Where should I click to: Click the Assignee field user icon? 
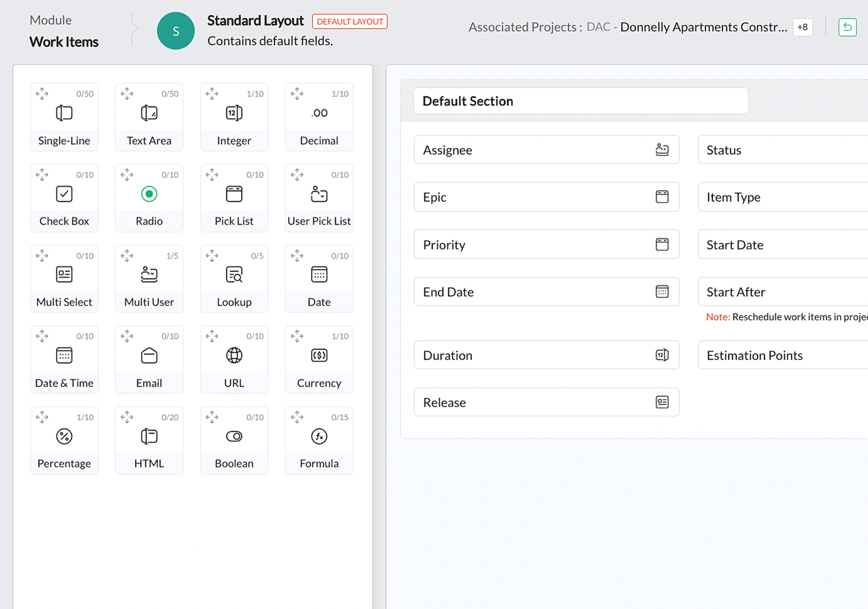[x=662, y=150]
